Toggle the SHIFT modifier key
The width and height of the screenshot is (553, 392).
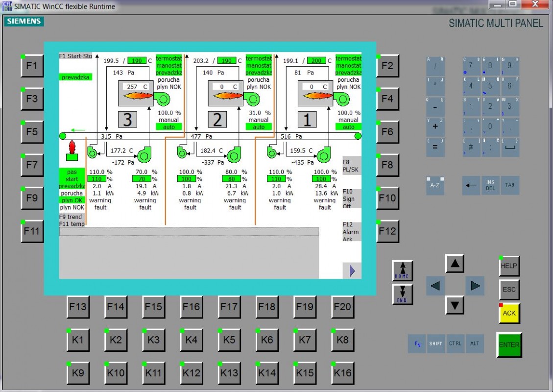[435, 343]
